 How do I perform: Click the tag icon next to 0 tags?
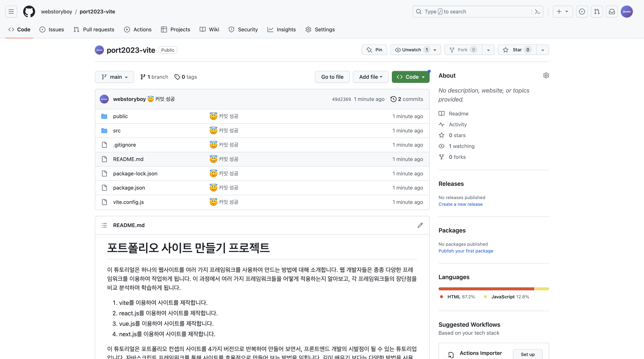coord(177,77)
